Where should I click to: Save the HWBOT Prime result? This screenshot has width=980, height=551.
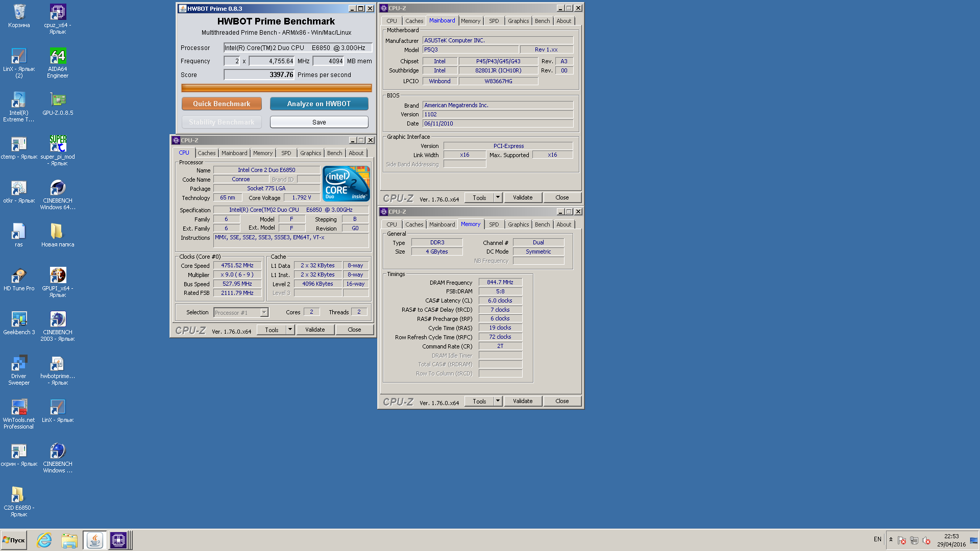pos(319,122)
